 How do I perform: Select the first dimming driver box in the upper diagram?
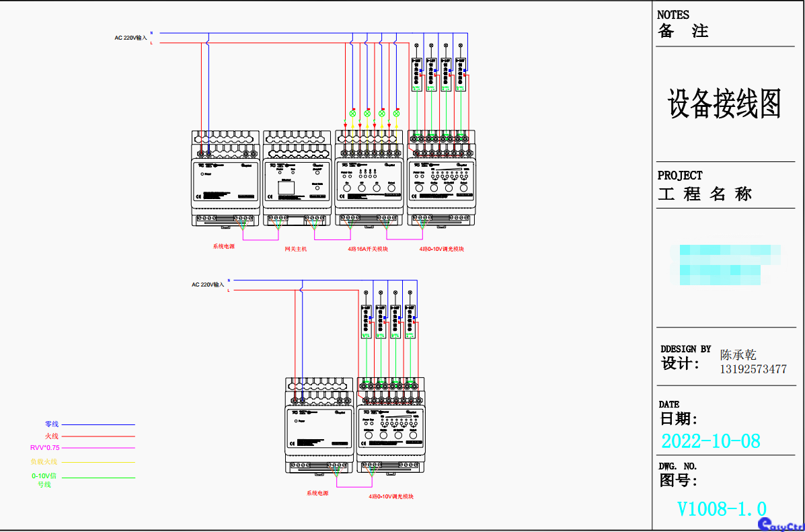point(416,75)
